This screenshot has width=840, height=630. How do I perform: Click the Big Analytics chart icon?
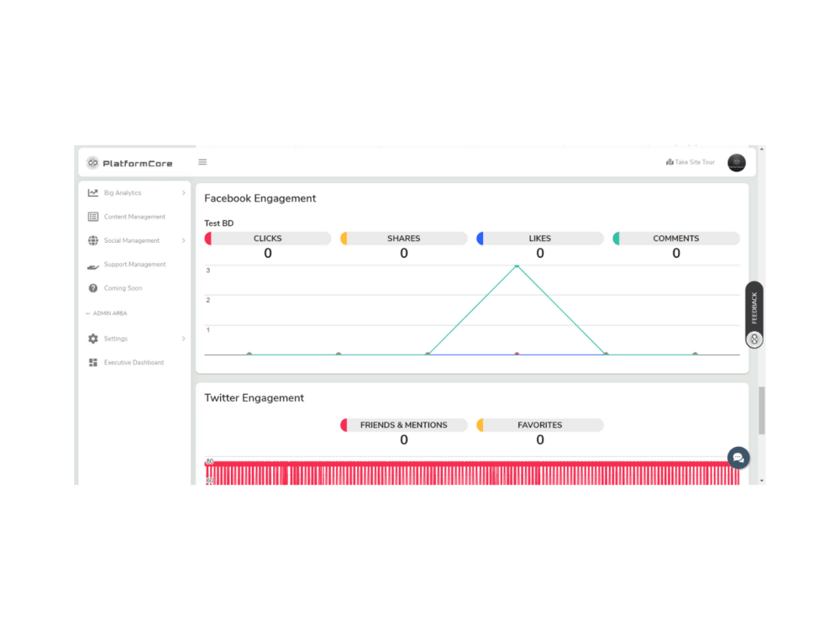(x=93, y=193)
